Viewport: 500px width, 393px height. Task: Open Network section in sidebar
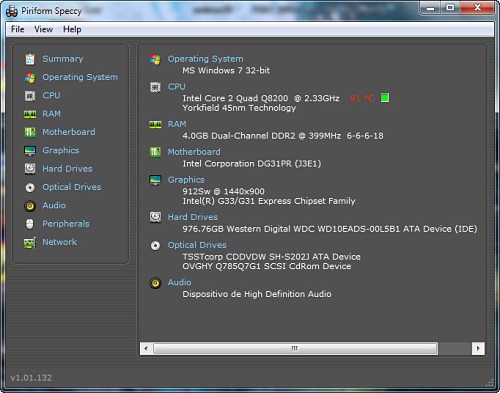tap(60, 242)
